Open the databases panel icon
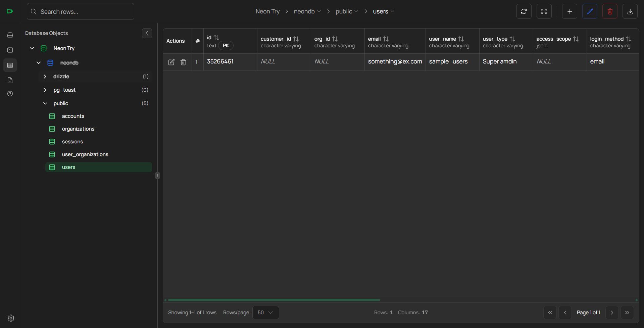Viewport: 644px width, 328px height. pyautogui.click(x=10, y=35)
